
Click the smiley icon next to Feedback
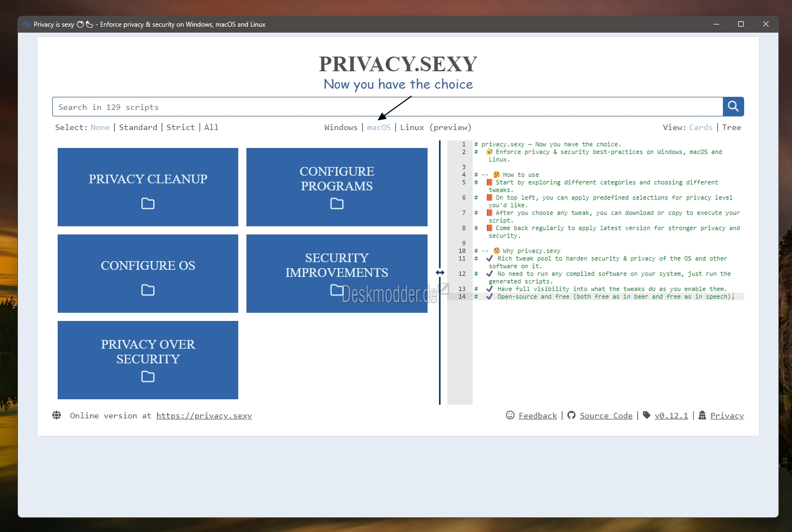click(x=510, y=416)
